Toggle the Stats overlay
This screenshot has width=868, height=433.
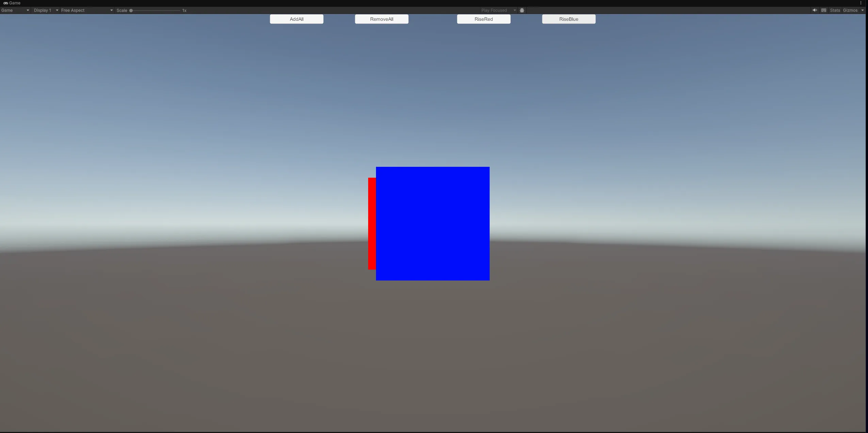[835, 10]
